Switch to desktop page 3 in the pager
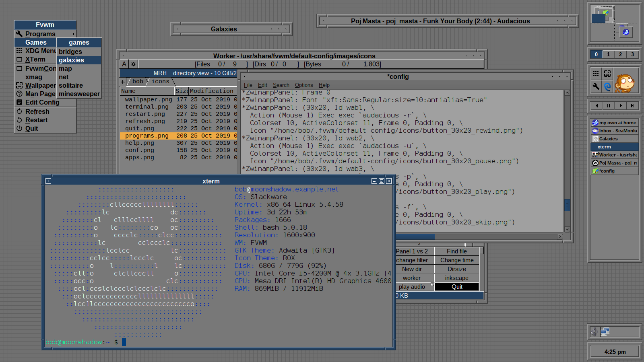Image resolution: width=644 pixels, height=362 pixels. pos(633,54)
